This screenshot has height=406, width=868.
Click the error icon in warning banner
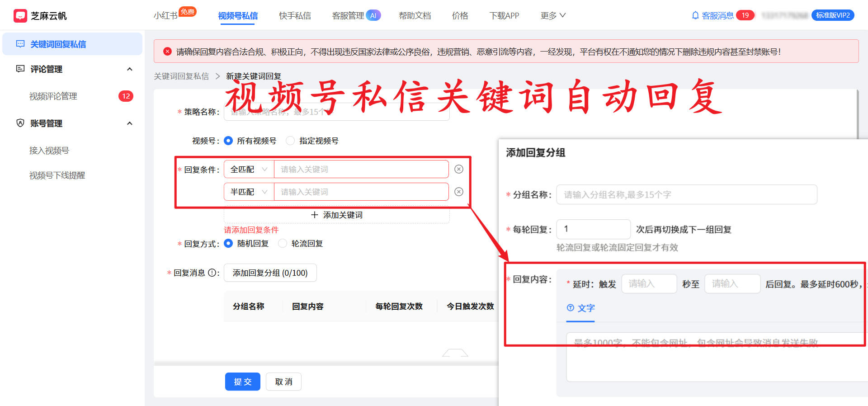coord(167,52)
